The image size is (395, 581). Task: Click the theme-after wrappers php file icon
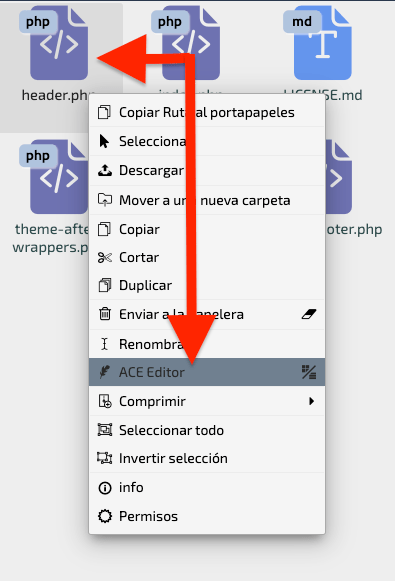coord(54,177)
